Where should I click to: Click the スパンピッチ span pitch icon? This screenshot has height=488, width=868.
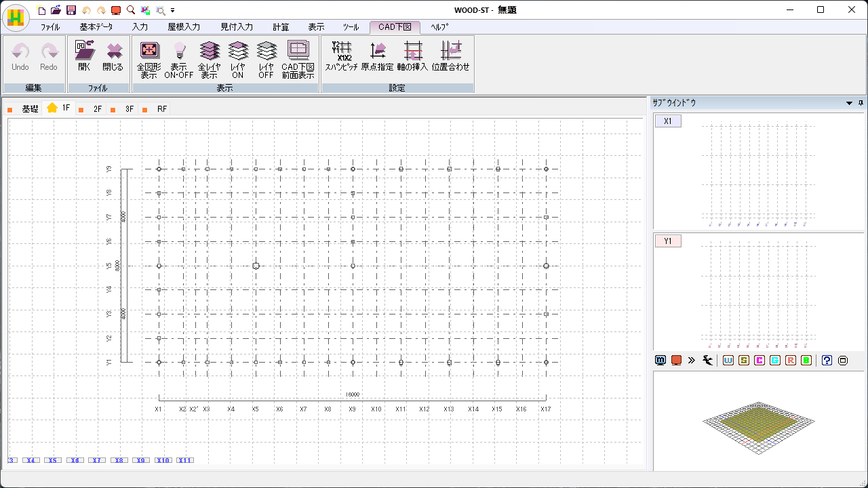[x=341, y=52]
